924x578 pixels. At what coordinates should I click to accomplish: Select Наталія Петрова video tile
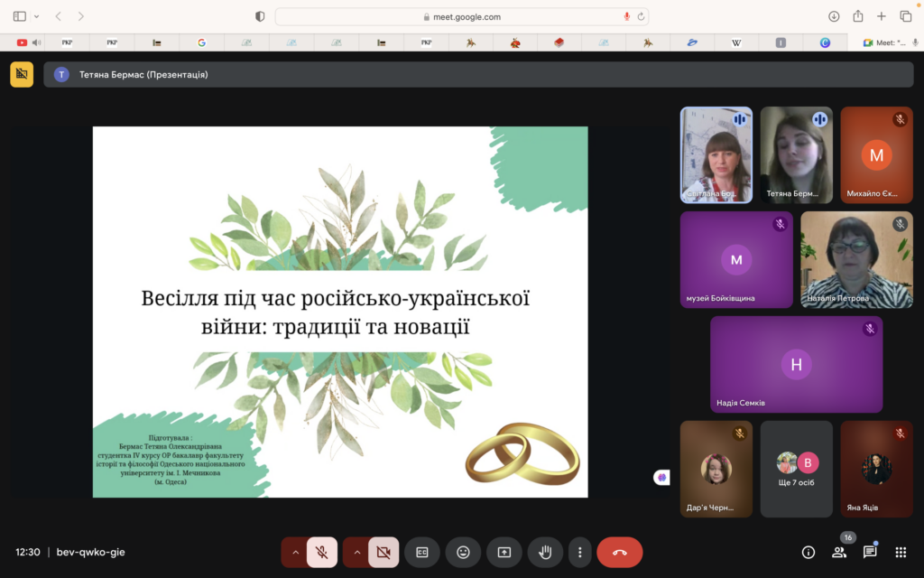(x=856, y=259)
